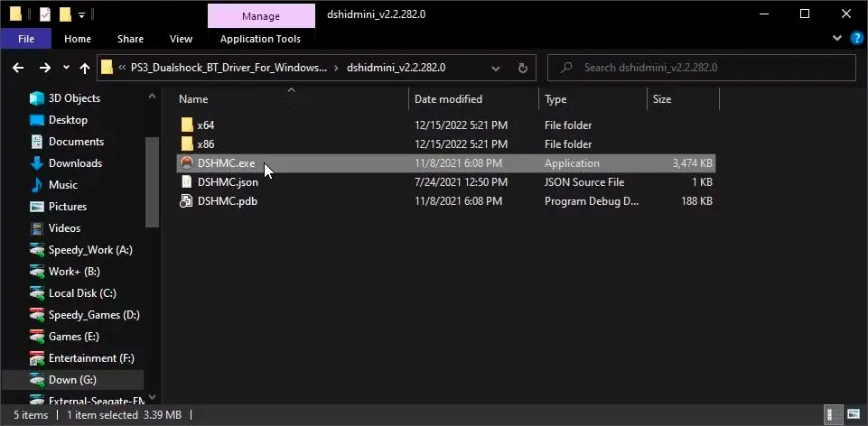The height and width of the screenshot is (426, 868).
Task: Click navigation pane scrollbar thumb
Action: (153, 181)
